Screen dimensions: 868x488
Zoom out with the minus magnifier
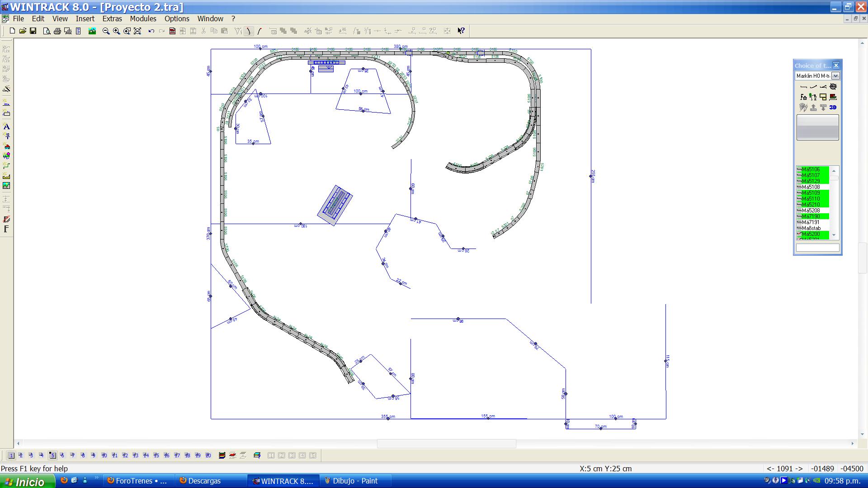[106, 31]
